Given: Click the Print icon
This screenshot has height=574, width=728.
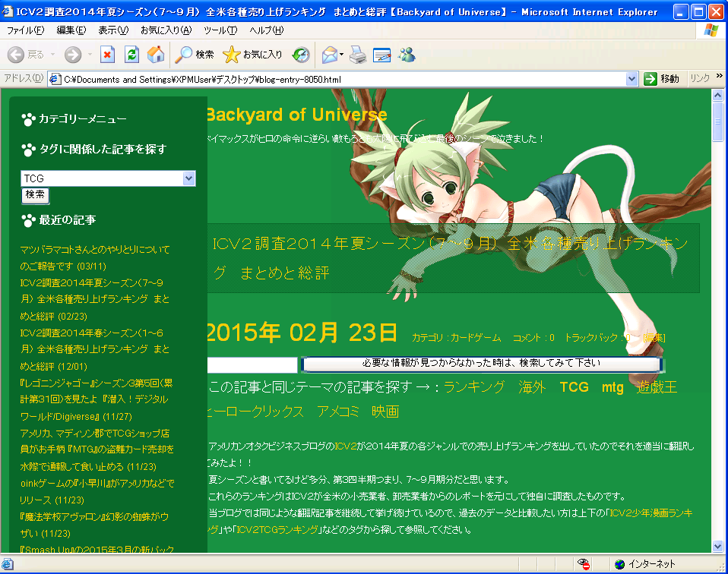Looking at the screenshot, I should [x=357, y=55].
